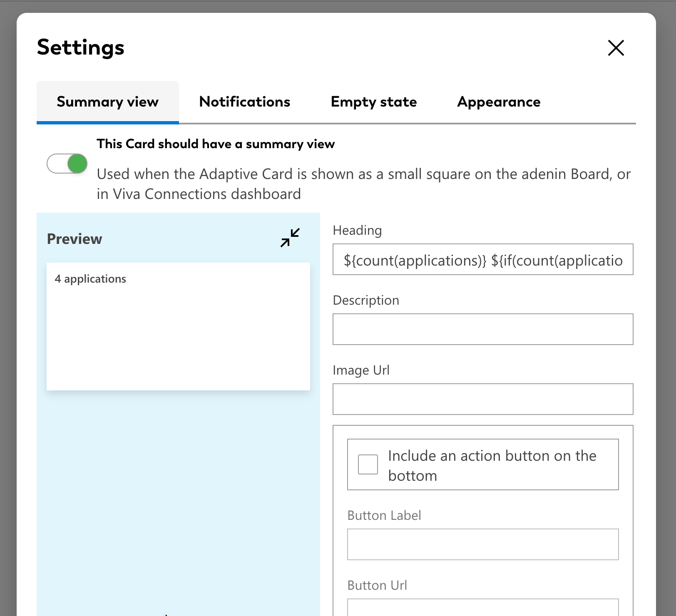Image resolution: width=676 pixels, height=616 pixels.
Task: Select the Summary view tab
Action: coord(108,102)
